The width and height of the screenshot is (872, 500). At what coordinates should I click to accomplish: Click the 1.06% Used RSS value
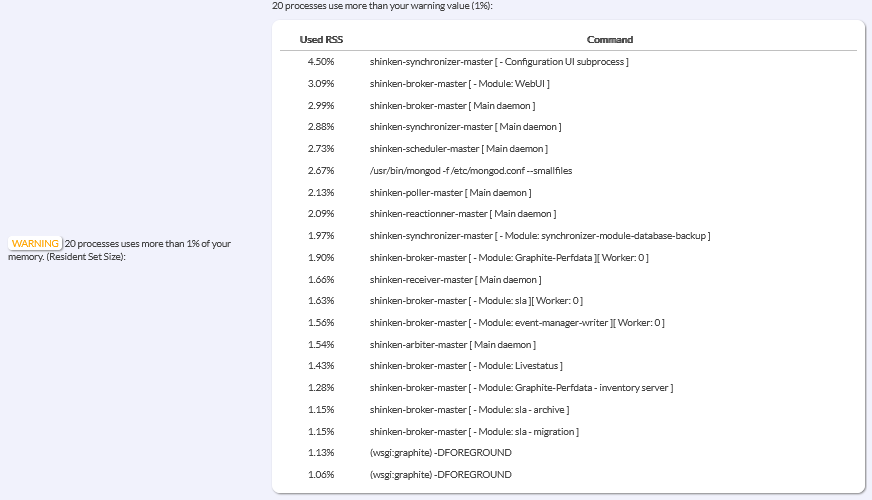pyautogui.click(x=320, y=475)
